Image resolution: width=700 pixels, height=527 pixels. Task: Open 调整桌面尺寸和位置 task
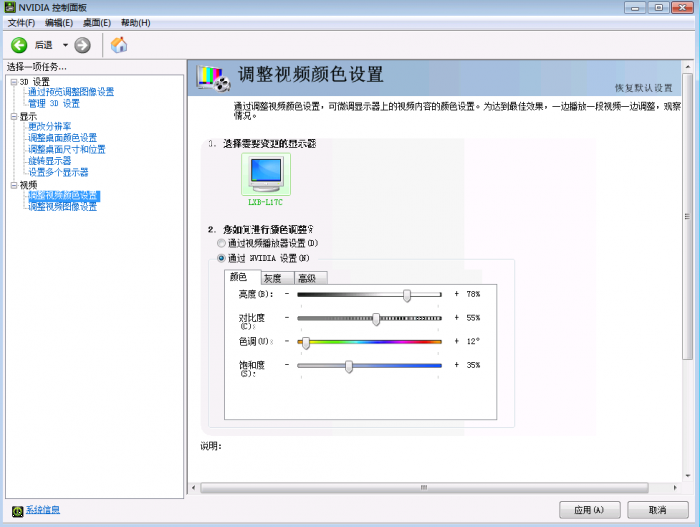pos(67,150)
